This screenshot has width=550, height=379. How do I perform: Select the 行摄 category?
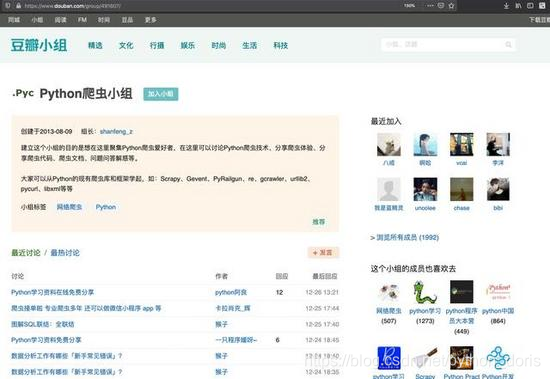pos(157,45)
